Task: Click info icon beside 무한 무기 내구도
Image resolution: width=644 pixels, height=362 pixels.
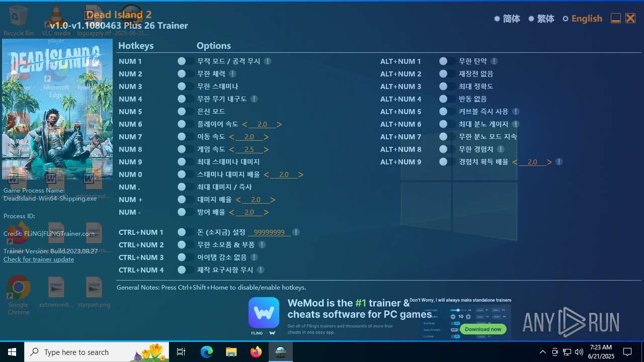Action: click(x=254, y=99)
